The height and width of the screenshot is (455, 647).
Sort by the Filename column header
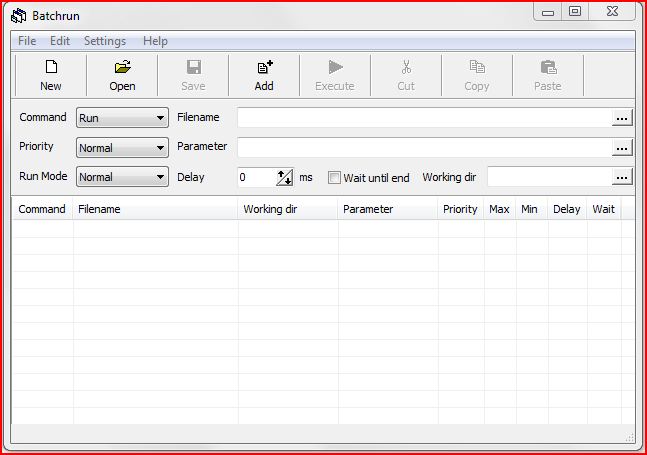pos(156,209)
